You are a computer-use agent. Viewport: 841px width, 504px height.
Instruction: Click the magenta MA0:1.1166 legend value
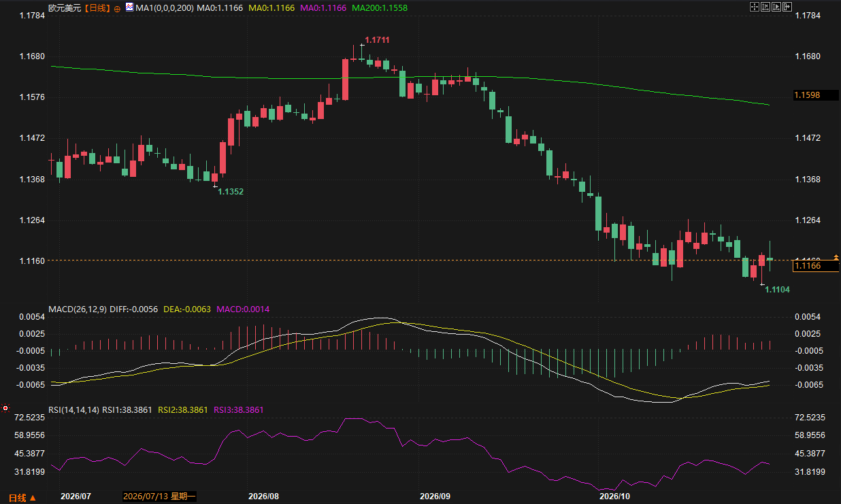322,8
